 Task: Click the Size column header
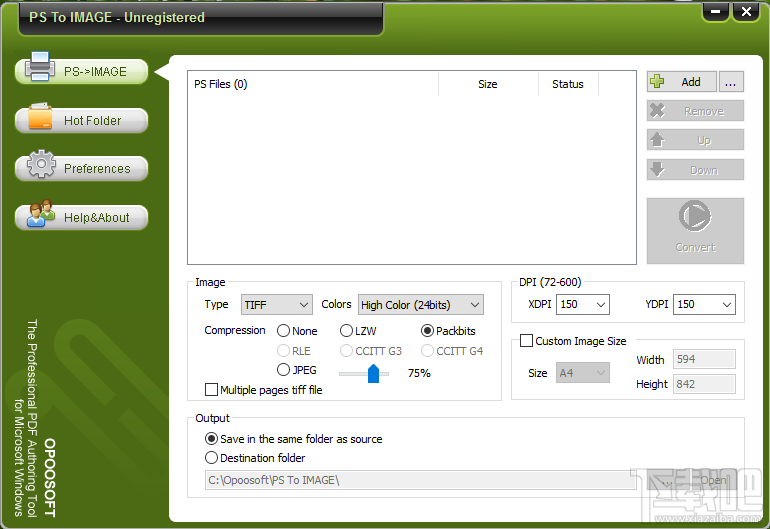coord(488,84)
